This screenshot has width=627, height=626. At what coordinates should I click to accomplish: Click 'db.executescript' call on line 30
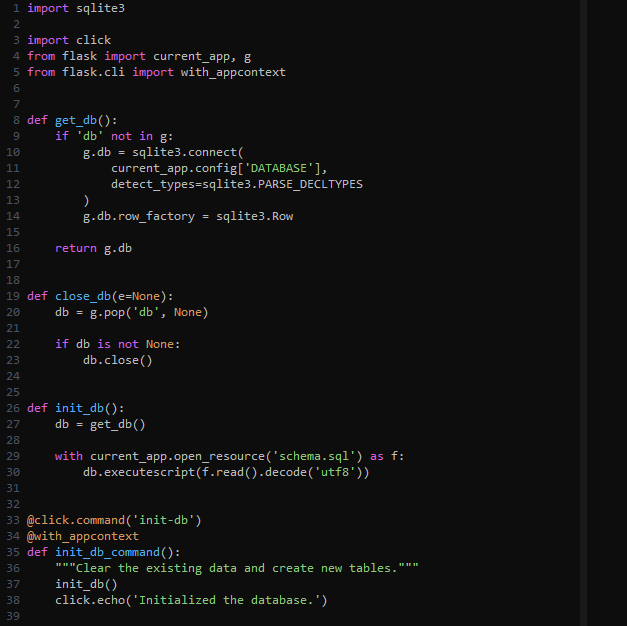coord(139,472)
